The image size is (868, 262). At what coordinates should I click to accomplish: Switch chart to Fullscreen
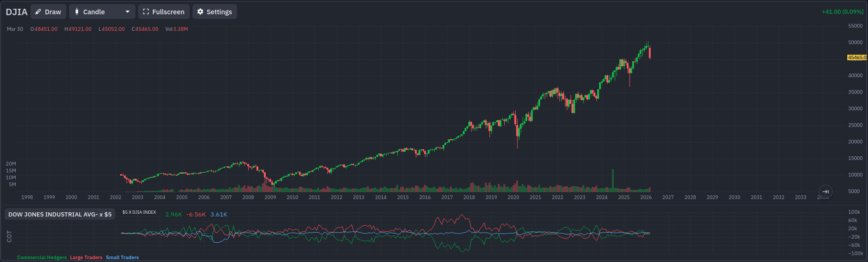coord(163,12)
